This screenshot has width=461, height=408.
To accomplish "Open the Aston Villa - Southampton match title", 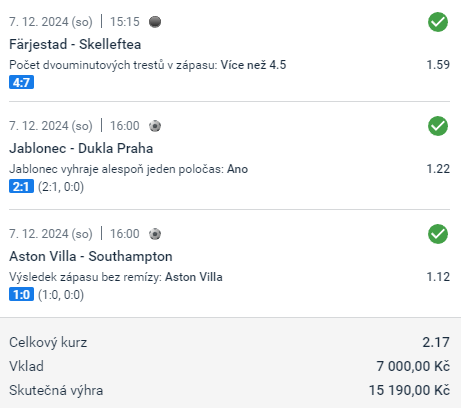I will (x=91, y=256).
